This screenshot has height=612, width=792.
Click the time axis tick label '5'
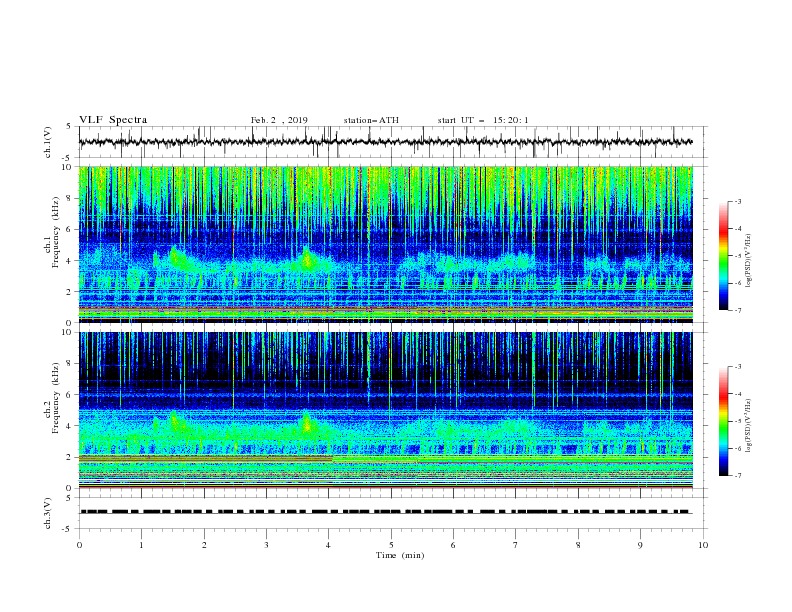pos(391,545)
